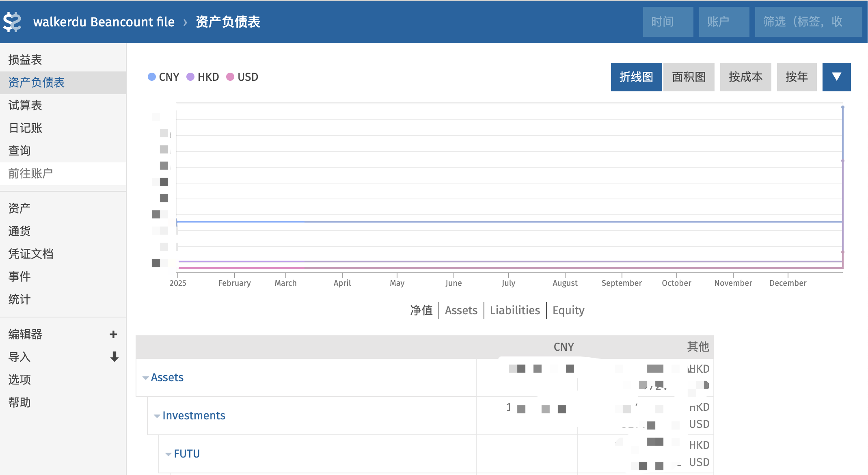The height and width of the screenshot is (475, 868).
Task: Click the download arrow beside 导入
Action: [x=114, y=357]
